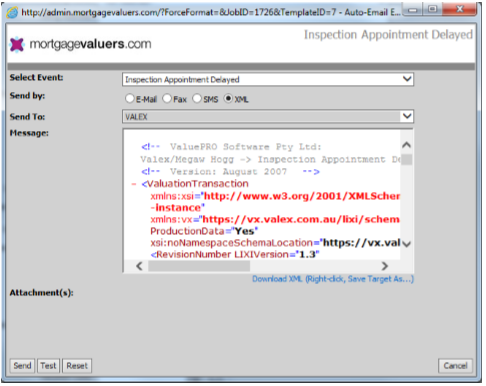
Task: Click the xsi:noNamespaceSchemaLocation line
Action: pyautogui.click(x=275, y=243)
